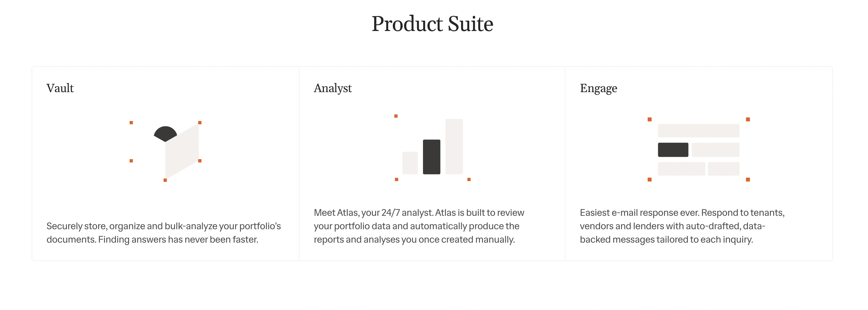Open the Vault product card title
This screenshot has height=310, width=868.
60,88
